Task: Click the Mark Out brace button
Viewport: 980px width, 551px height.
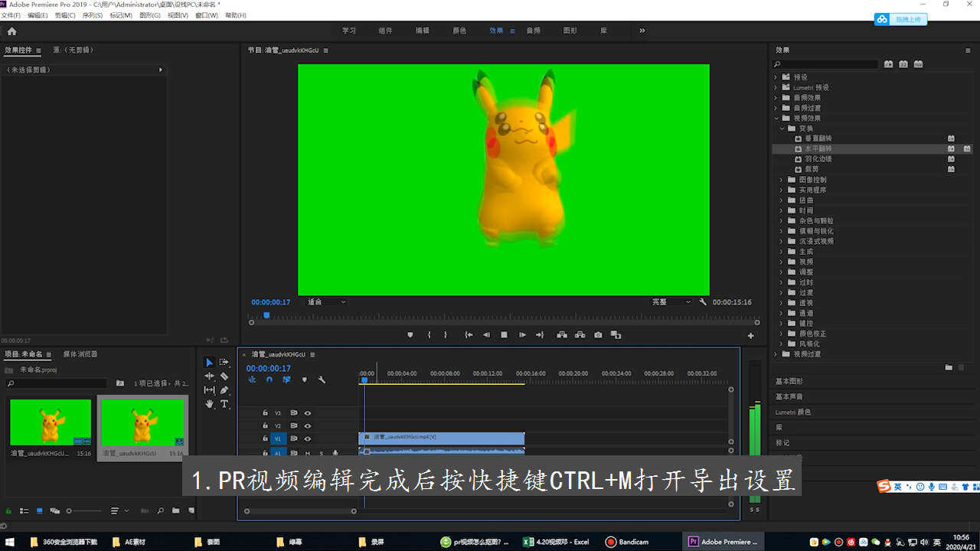Action: coord(446,335)
